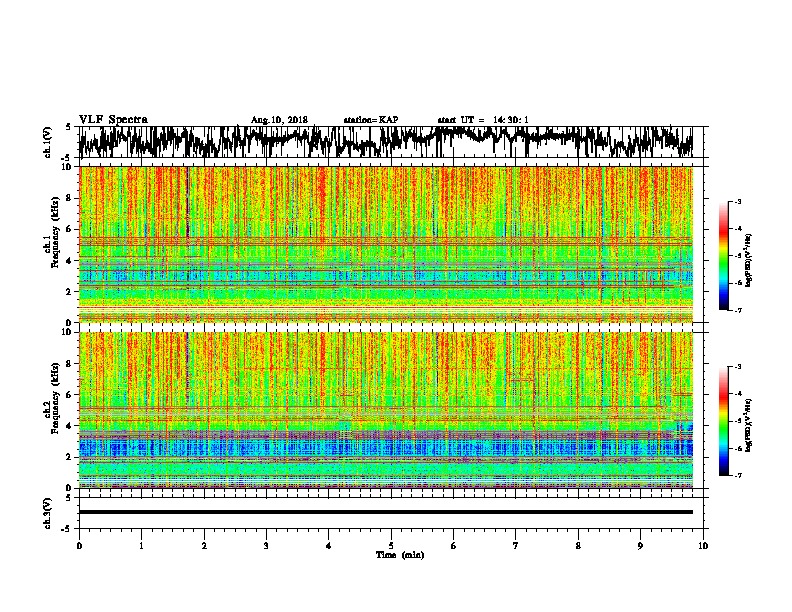Click the "VLF Spectra" plot title
The width and height of the screenshot is (792, 612).
(113, 119)
